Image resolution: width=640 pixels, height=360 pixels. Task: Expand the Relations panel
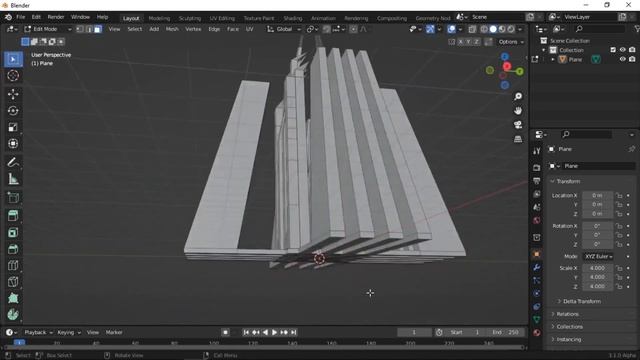click(567, 314)
